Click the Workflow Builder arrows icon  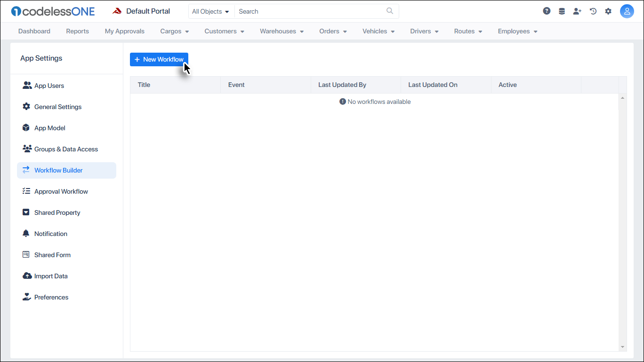(26, 170)
